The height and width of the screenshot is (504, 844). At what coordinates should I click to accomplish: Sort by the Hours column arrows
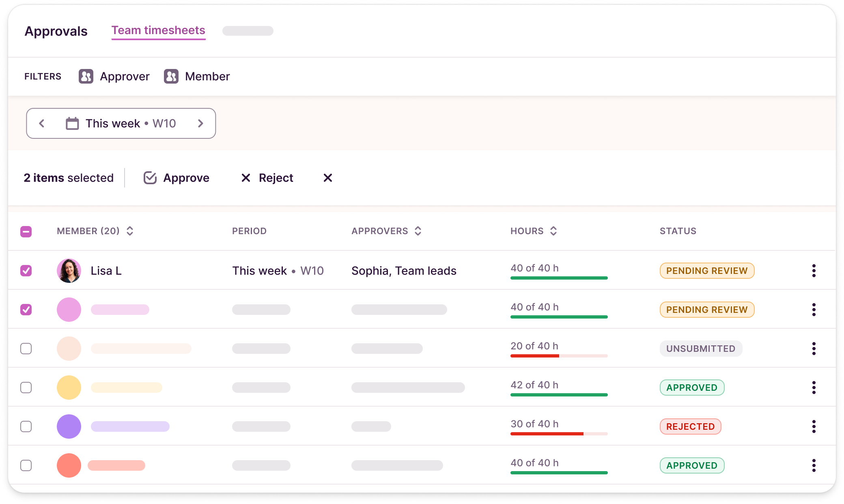coord(553,231)
